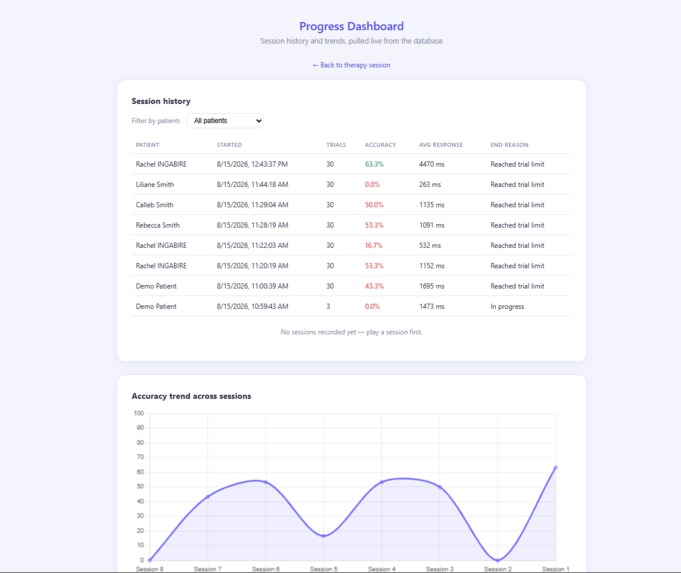Click the Back to therapy session link
Image resolution: width=681 pixels, height=573 pixels.
click(351, 65)
